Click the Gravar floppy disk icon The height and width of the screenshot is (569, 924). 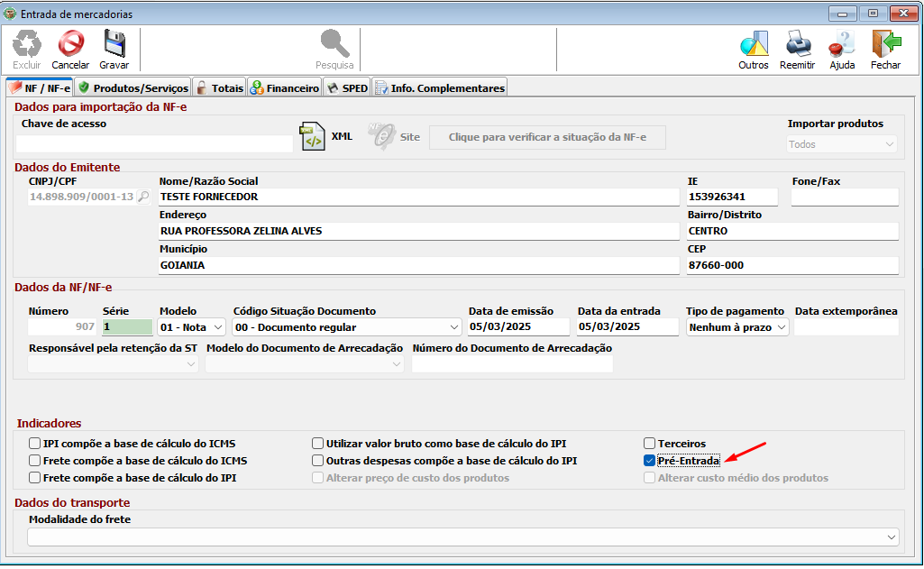point(114,43)
